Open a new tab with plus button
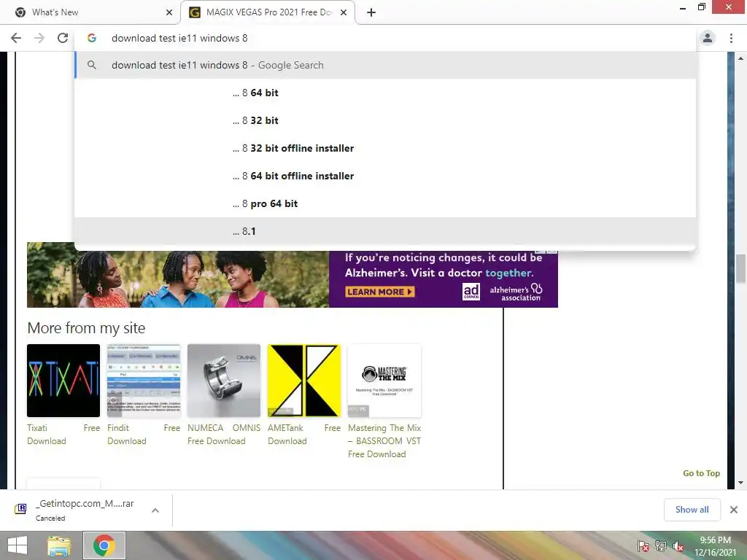This screenshot has height=560, width=747. pos(371,12)
